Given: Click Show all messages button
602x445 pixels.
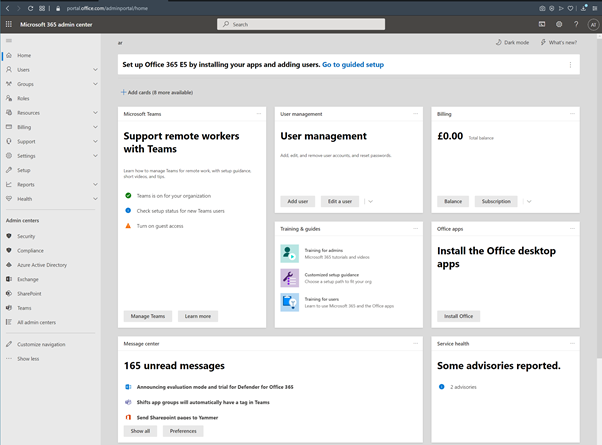Looking at the screenshot, I should 140,431.
